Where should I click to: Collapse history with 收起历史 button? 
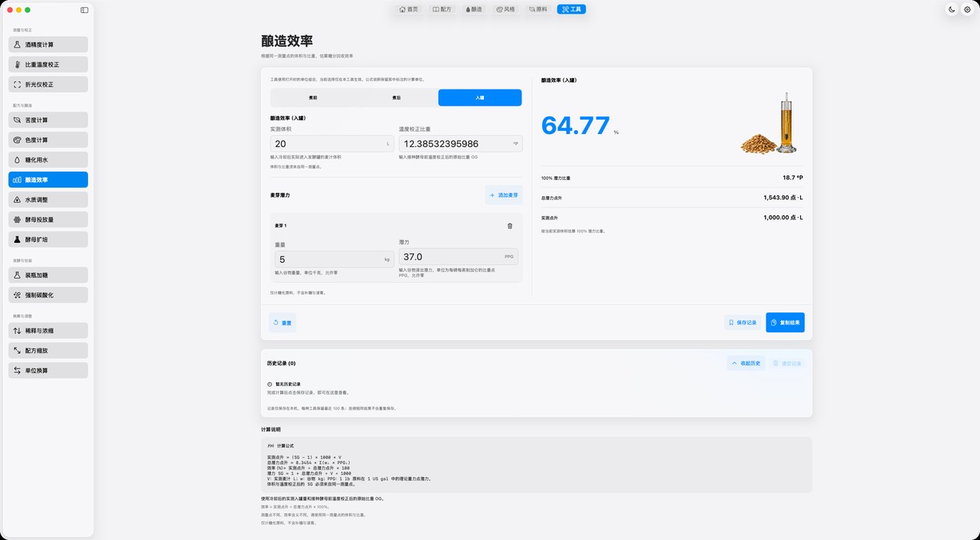point(746,363)
